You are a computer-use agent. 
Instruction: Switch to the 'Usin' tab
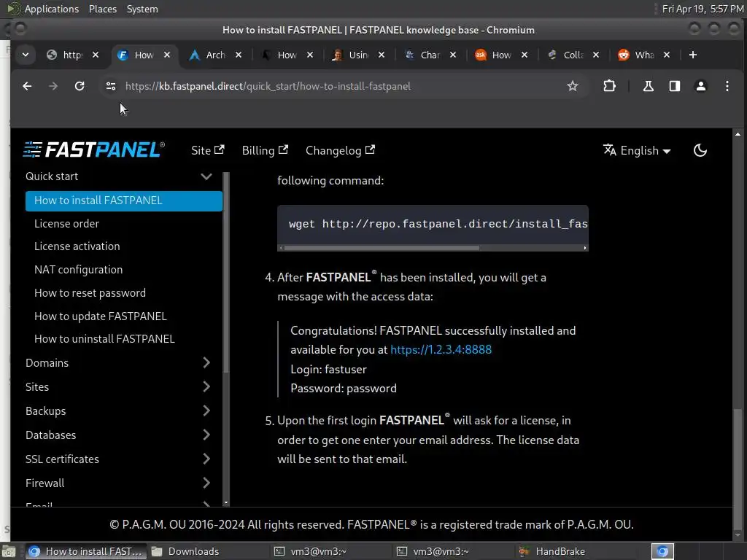(x=351, y=55)
